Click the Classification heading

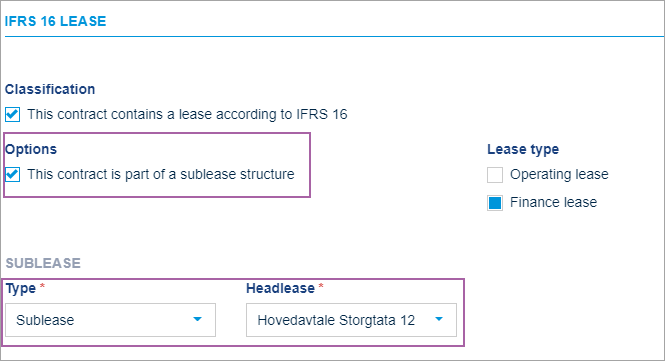[50, 89]
